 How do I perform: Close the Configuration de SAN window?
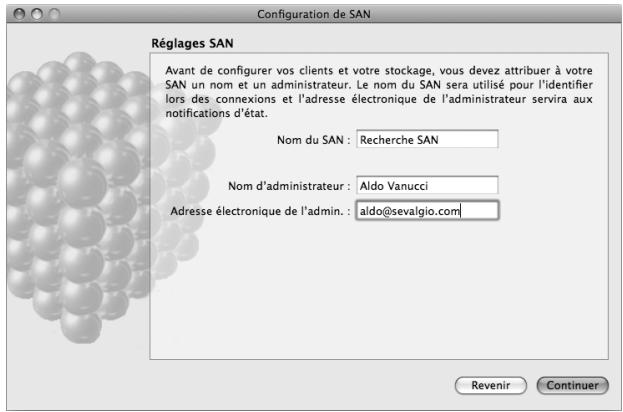19,14
